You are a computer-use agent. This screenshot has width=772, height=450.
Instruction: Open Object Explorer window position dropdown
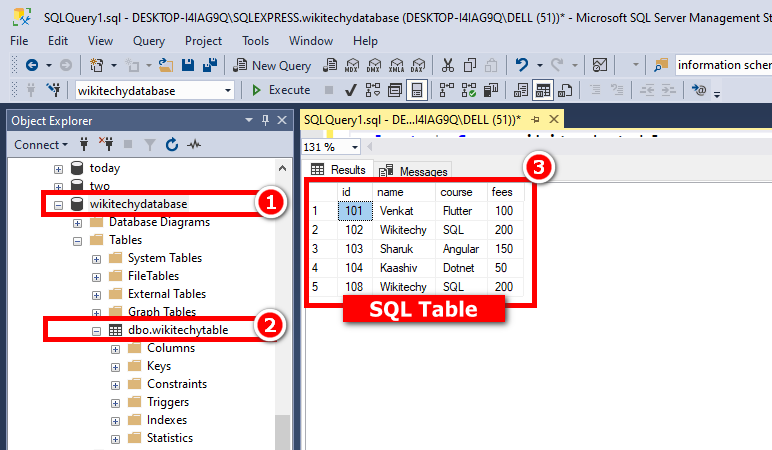coord(249,120)
